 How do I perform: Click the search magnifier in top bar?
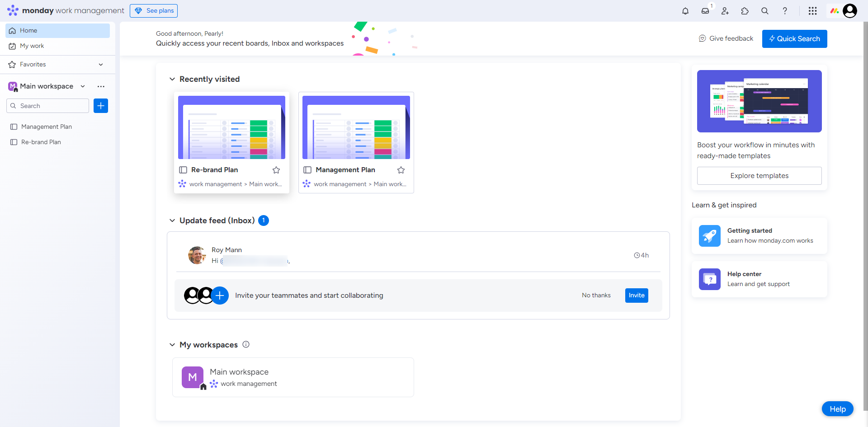pos(765,11)
